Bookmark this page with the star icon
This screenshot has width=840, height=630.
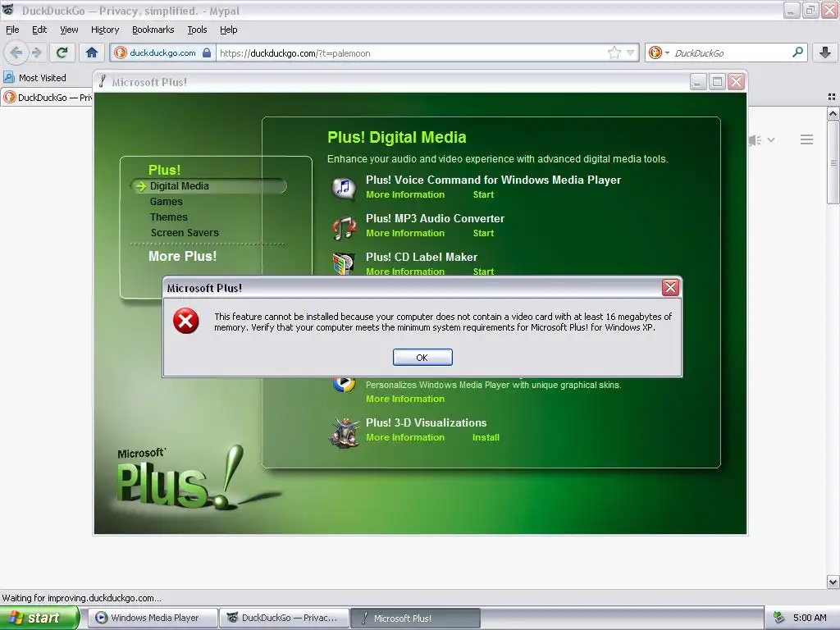click(614, 52)
